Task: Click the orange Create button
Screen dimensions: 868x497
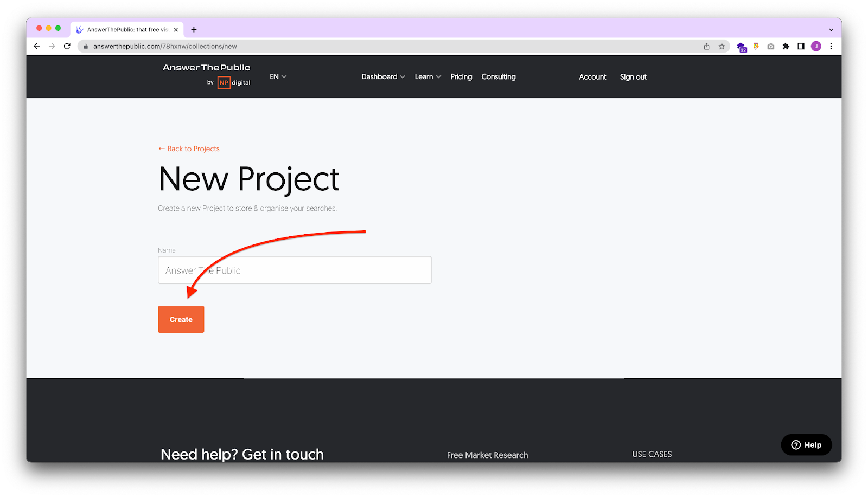Action: click(x=181, y=319)
